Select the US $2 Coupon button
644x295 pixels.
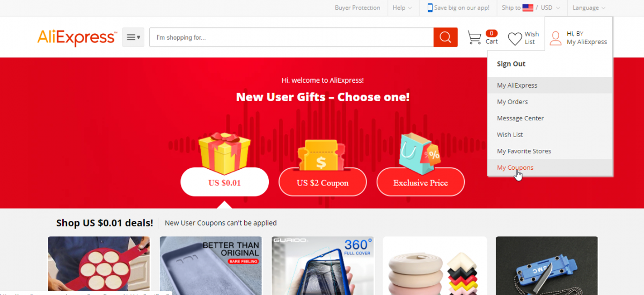coord(323,183)
